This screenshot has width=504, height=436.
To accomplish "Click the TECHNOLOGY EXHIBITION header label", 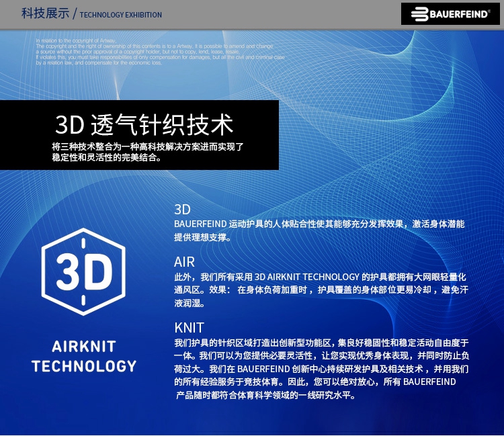I will (x=120, y=15).
